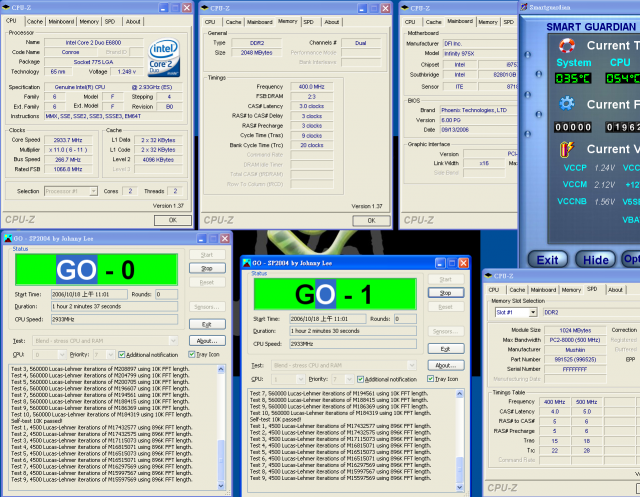Screen dimensions: 640x497
Task: Open Test dropdown in GO-0 window
Action: point(173,340)
